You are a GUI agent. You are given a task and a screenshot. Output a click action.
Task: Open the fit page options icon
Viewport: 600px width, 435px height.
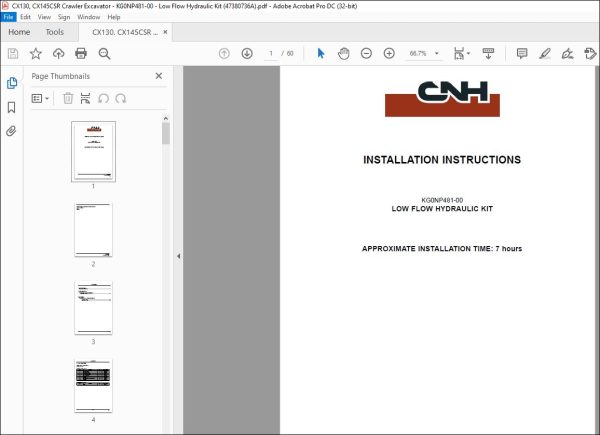click(x=461, y=54)
